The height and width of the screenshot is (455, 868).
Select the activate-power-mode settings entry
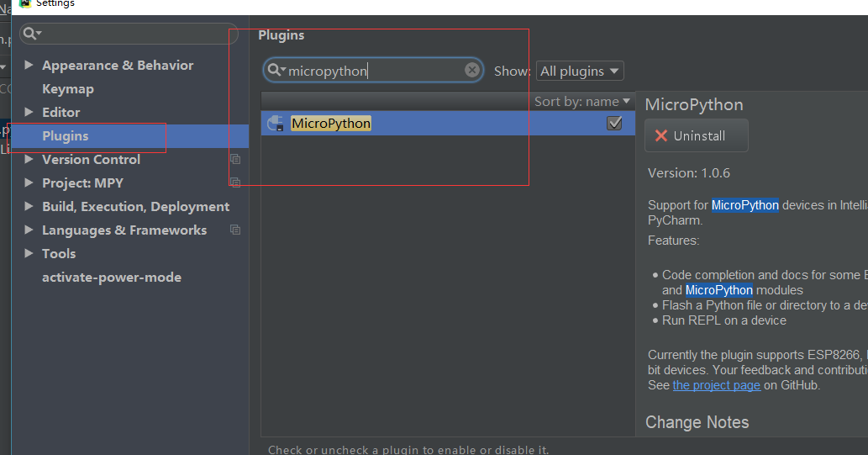tap(112, 277)
